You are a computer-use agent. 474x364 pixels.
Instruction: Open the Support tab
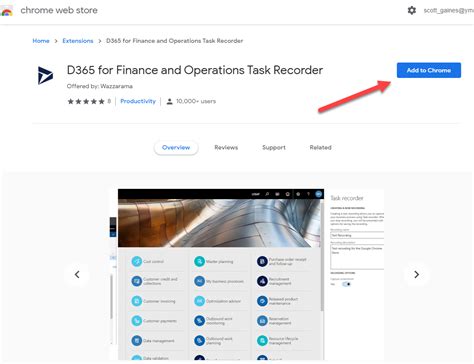coord(274,147)
